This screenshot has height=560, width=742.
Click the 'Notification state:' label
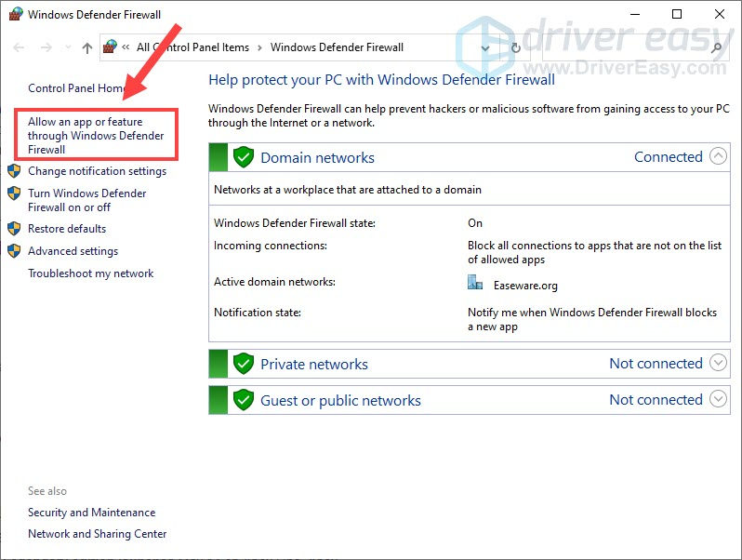click(258, 313)
